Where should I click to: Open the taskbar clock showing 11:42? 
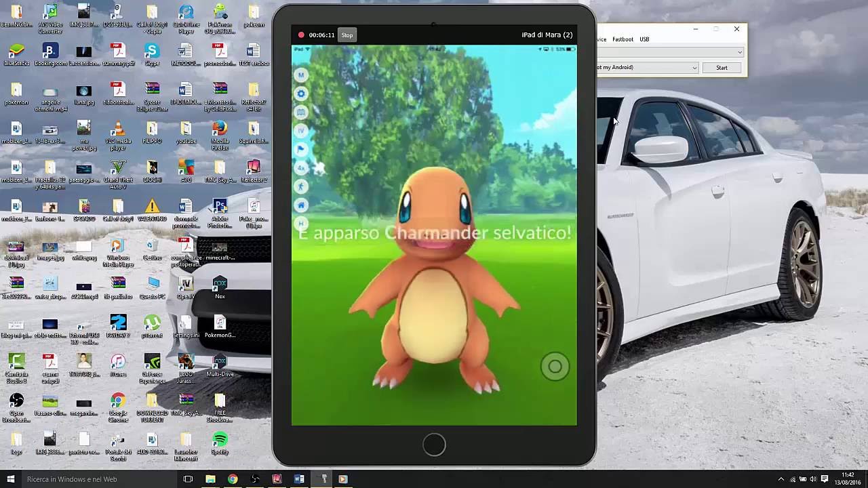[848, 479]
